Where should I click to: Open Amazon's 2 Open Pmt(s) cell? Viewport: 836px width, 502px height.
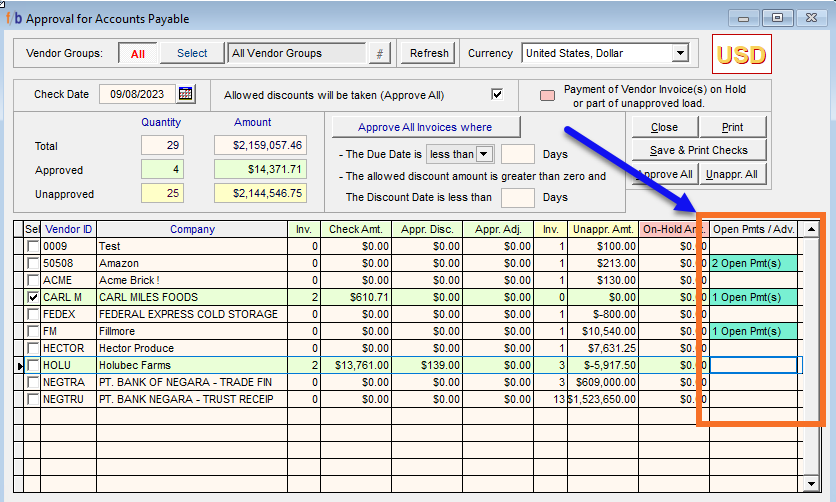click(x=753, y=263)
